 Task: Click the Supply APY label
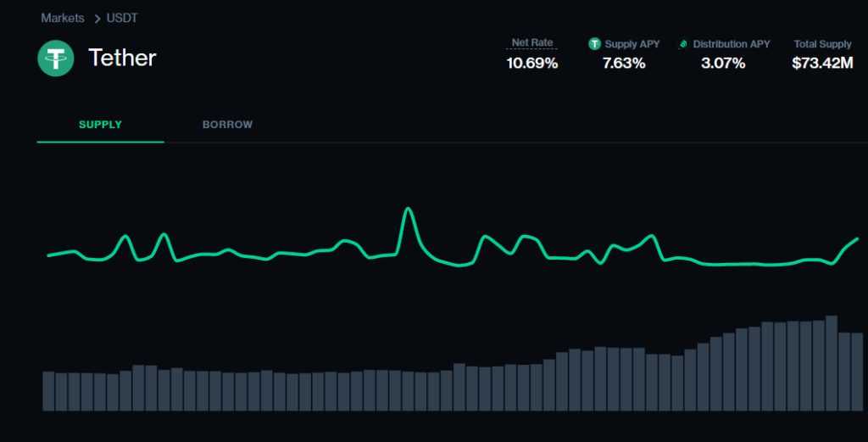pos(632,43)
